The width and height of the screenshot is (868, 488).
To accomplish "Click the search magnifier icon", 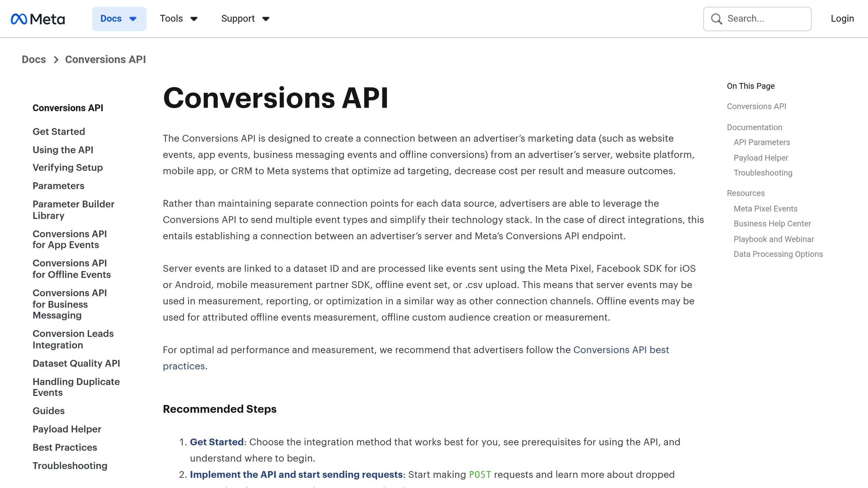I will tap(716, 19).
